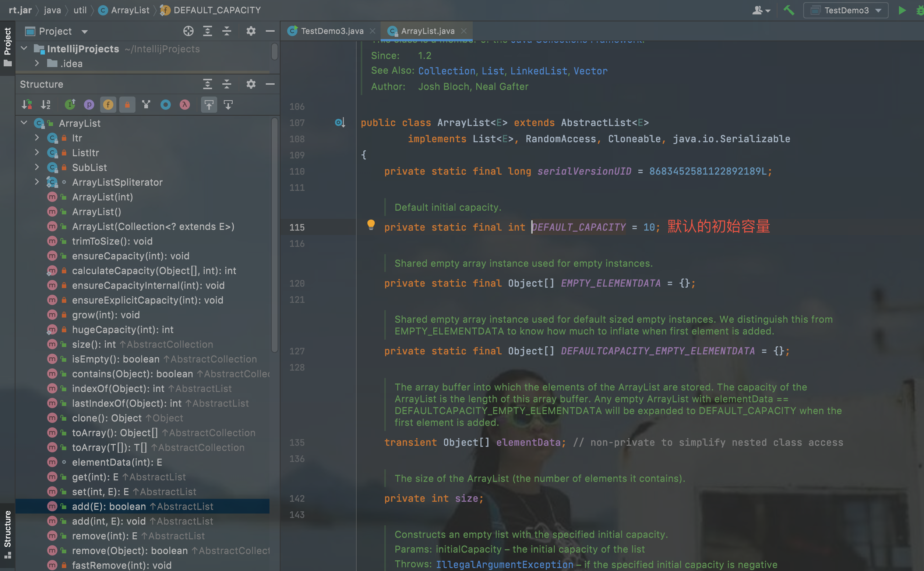The height and width of the screenshot is (571, 924).
Task: Hide the Project panel using the minus icon
Action: pos(270,31)
